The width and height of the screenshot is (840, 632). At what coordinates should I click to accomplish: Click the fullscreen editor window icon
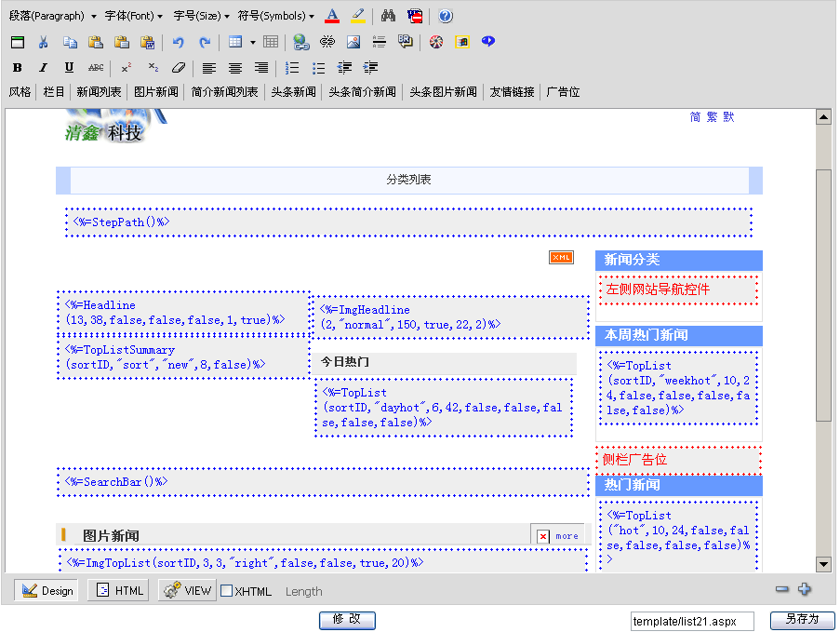18,42
